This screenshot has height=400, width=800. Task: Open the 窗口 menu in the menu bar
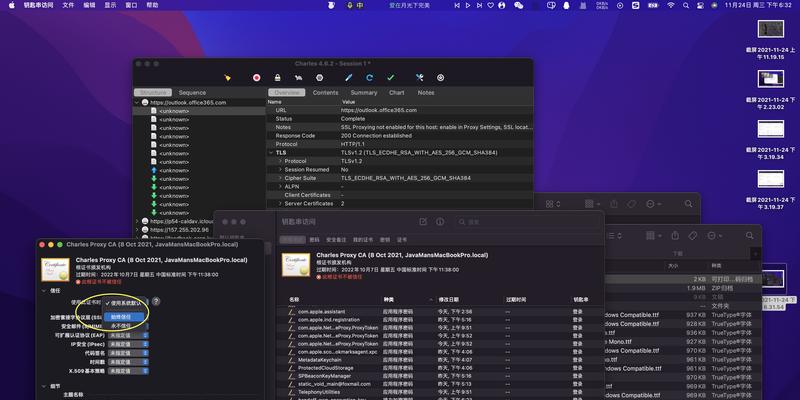click(x=131, y=5)
